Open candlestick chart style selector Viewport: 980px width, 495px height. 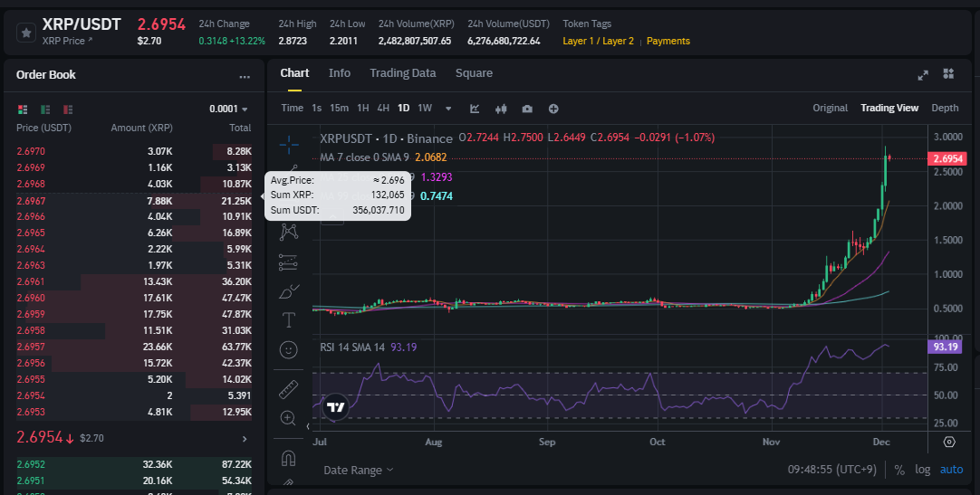501,109
